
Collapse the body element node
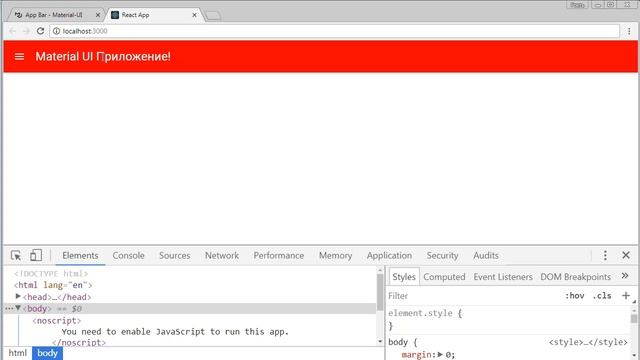click(x=18, y=308)
